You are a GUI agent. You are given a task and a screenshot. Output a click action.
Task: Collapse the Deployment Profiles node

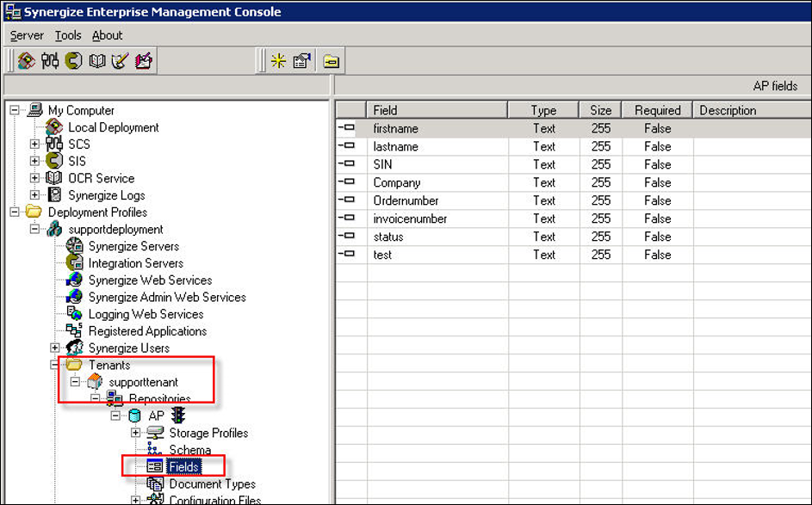15,212
